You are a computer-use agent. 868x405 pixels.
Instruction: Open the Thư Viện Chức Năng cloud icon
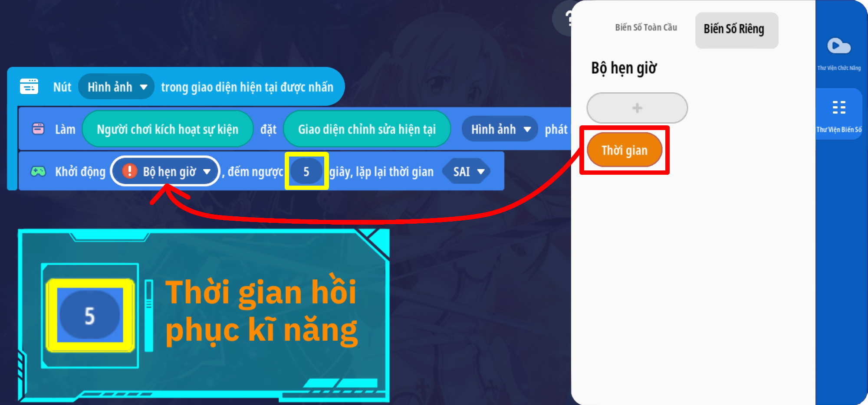tap(838, 46)
